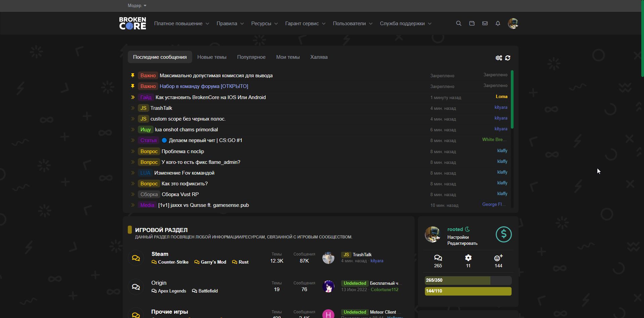Click the Статья prefix tag

(149, 140)
